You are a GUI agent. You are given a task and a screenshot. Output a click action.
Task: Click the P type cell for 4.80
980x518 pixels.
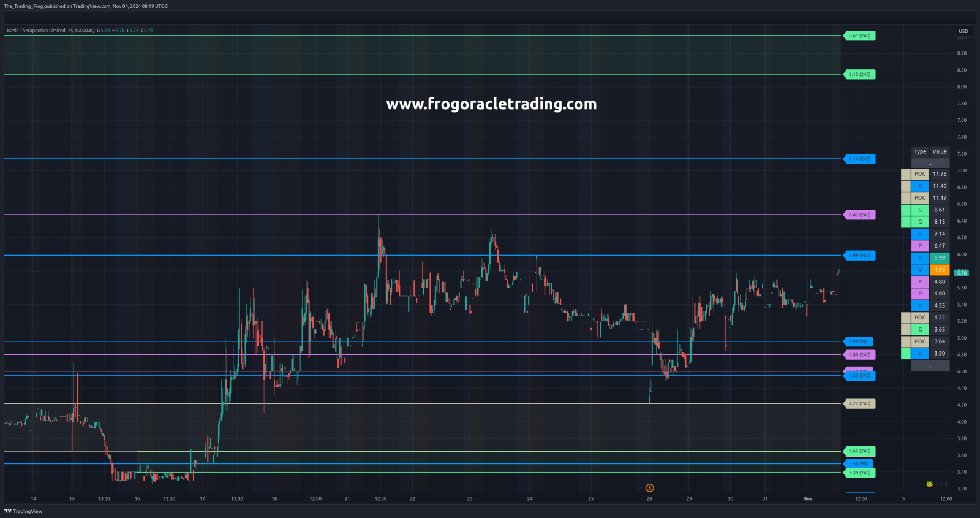[920, 281]
